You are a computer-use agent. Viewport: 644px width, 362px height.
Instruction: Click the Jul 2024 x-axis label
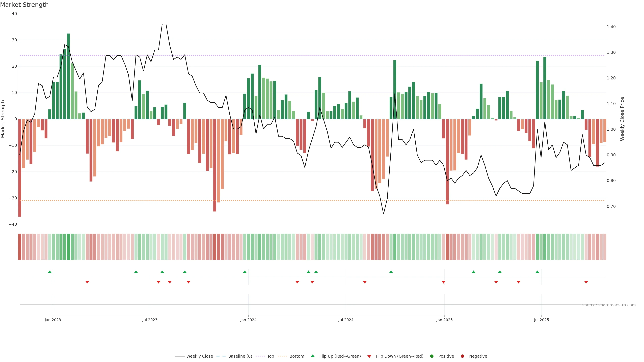point(346,320)
